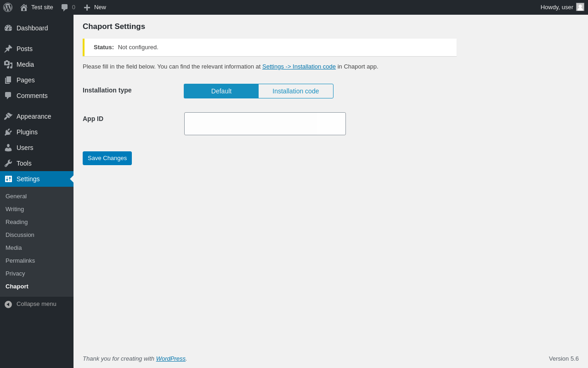Viewport: 588px width, 368px height.
Task: Select the Default installation type
Action: (221, 91)
